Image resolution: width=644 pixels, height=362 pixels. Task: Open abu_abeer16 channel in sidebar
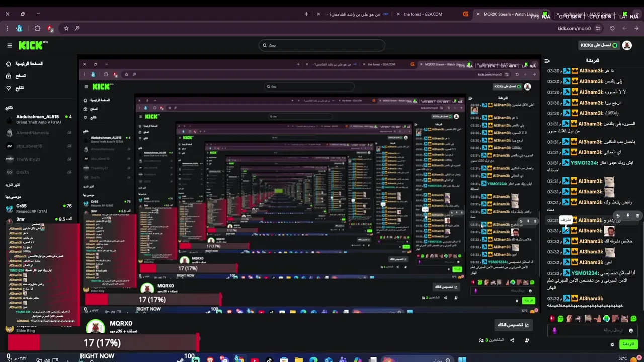[38, 146]
